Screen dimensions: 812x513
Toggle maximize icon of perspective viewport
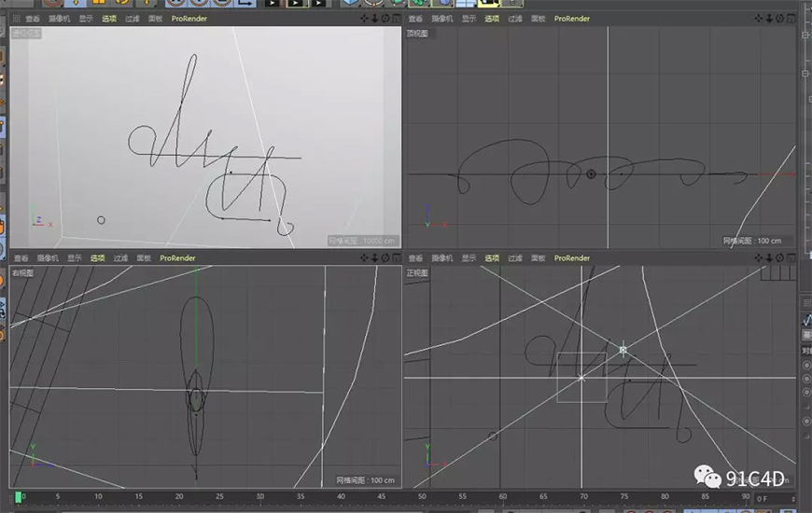click(396, 19)
